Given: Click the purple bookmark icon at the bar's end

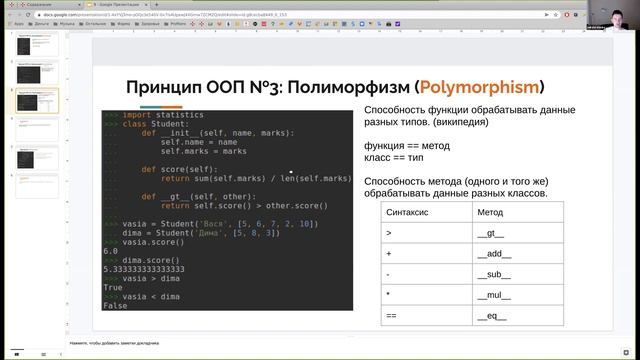Looking at the screenshot, I should (398, 24).
